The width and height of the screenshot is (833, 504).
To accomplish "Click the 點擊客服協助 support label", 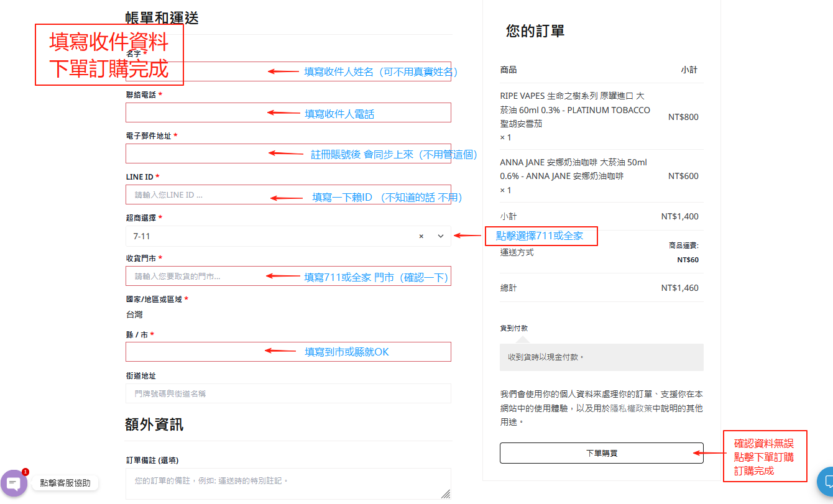I will tap(65, 483).
